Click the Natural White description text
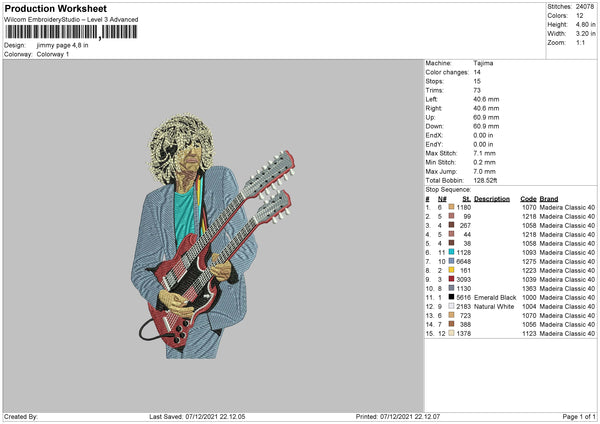This screenshot has width=600, height=424. pyautogui.click(x=494, y=307)
